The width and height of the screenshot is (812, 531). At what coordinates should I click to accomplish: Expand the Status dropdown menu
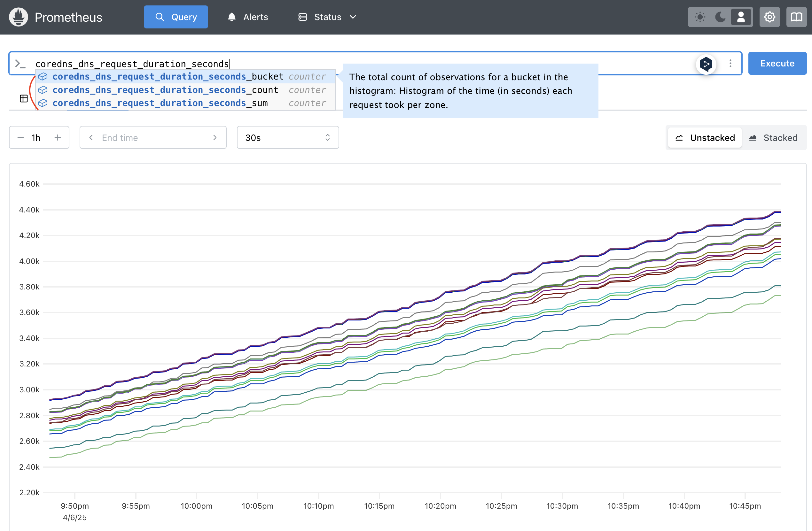[327, 17]
